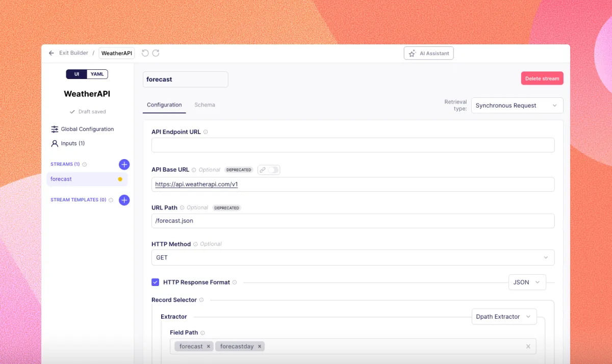The width and height of the screenshot is (612, 364).
Task: Click the info icon beside Record Selector
Action: (x=201, y=300)
